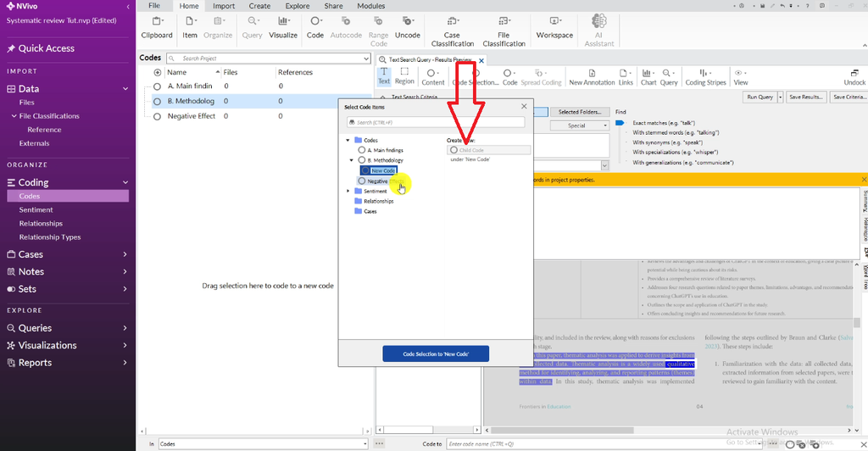Screen dimensions: 868x451
Task: Select Negative Effect code in Codes list
Action: pyautogui.click(x=192, y=116)
